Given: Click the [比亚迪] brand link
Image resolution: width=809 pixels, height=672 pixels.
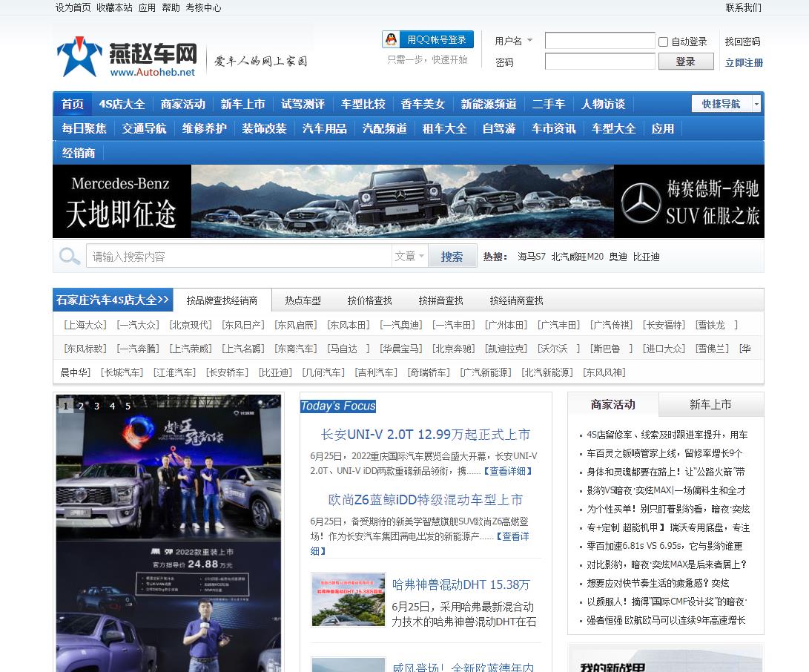Looking at the screenshot, I should point(276,372).
